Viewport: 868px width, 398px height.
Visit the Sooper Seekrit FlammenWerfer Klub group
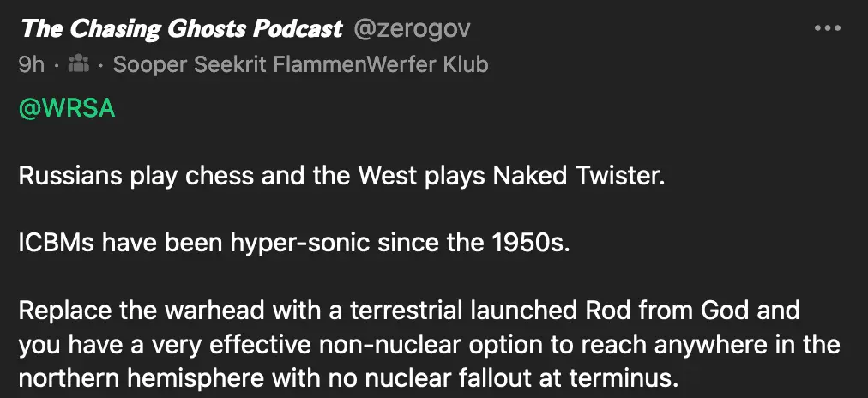[300, 64]
